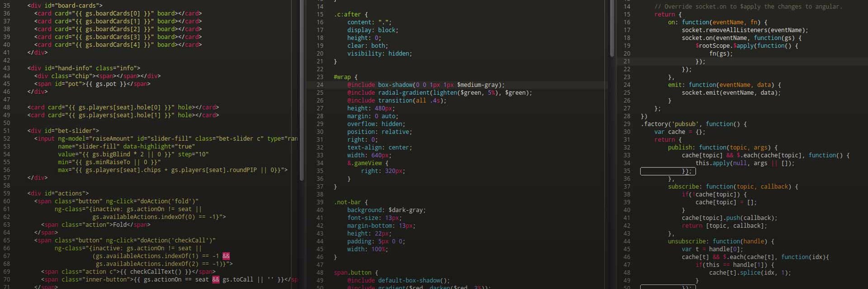Click the clear: both declaration
This screenshot has width=868, height=289.
[x=368, y=46]
